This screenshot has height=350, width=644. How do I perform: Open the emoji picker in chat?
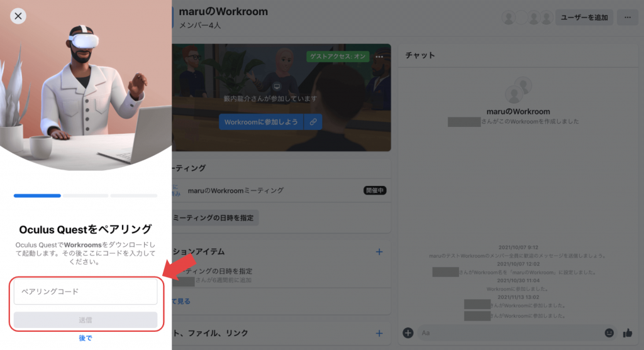(609, 333)
